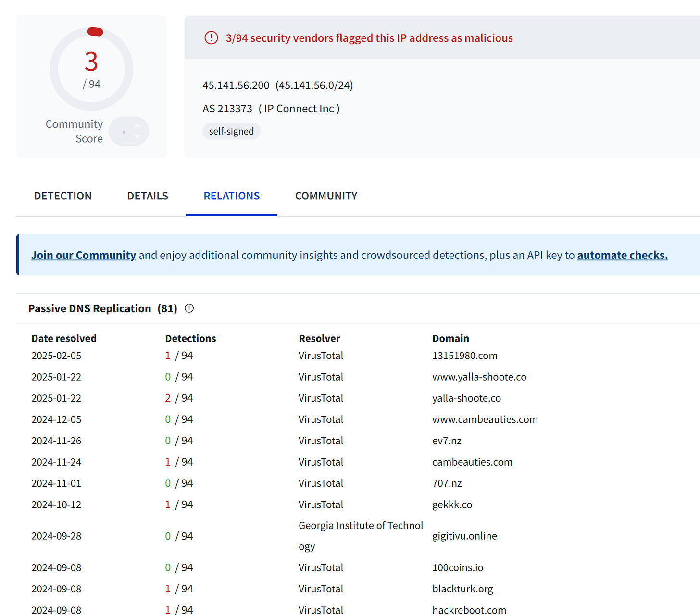Image resolution: width=700 pixels, height=615 pixels.
Task: Click the Resolver column header
Action: click(x=319, y=338)
